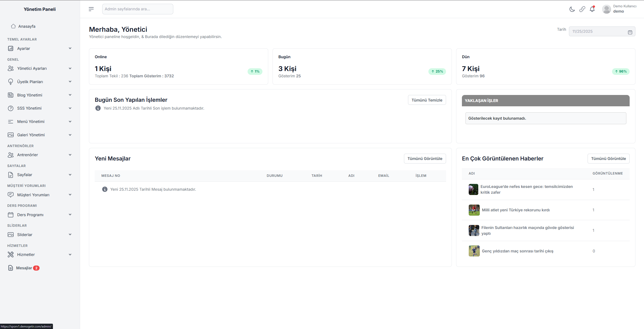Open the EuroLeague news thumbnail
Viewport: 644px width, 329px height.
[473, 189]
